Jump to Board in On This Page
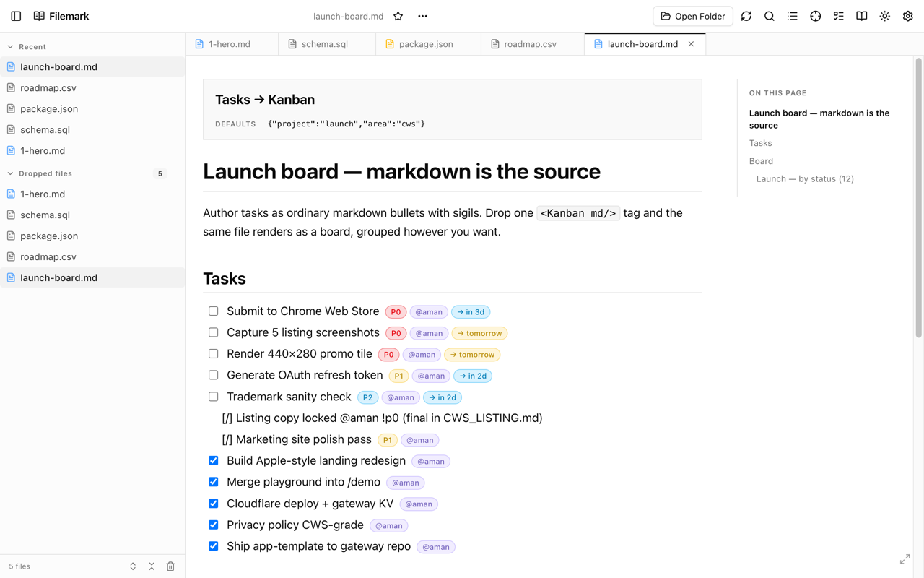This screenshot has width=924, height=578. [x=761, y=161]
